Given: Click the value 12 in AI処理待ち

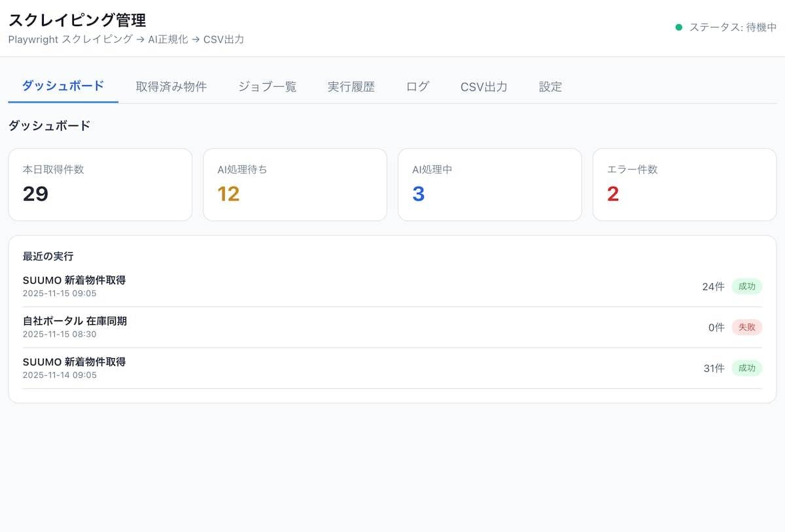Looking at the screenshot, I should tap(228, 193).
